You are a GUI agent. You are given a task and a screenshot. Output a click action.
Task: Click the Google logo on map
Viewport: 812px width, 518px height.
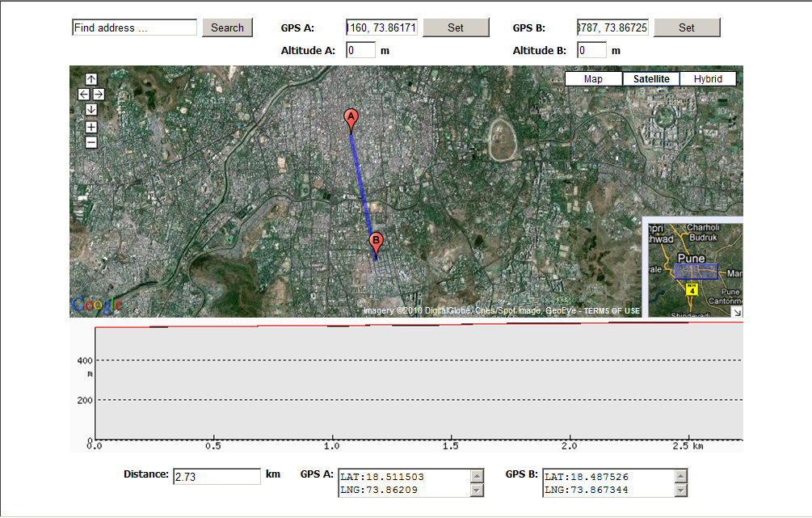[97, 305]
